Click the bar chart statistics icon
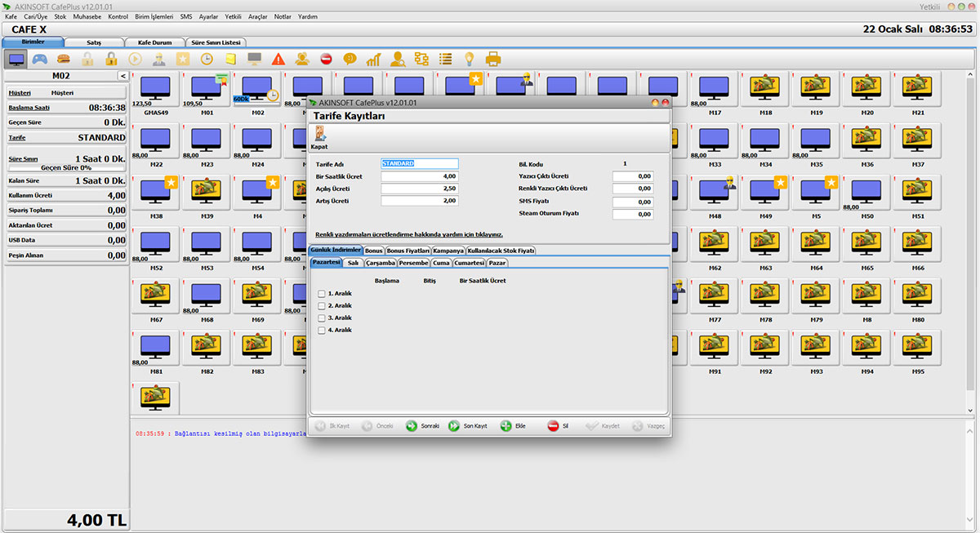 click(x=373, y=59)
